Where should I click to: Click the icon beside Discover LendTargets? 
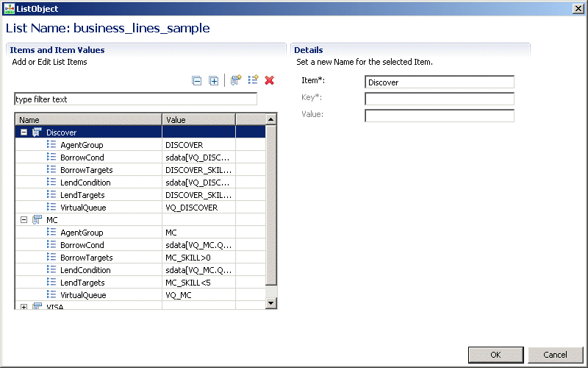pyautogui.click(x=51, y=194)
